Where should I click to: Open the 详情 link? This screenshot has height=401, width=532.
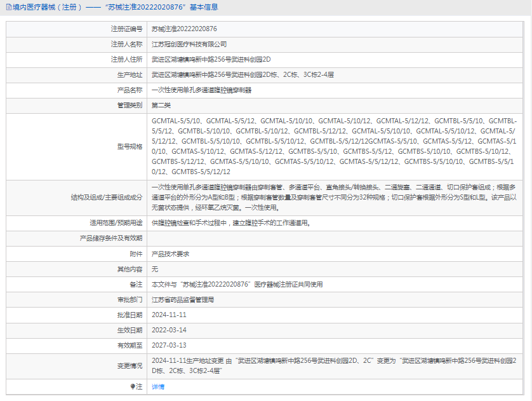(x=158, y=387)
